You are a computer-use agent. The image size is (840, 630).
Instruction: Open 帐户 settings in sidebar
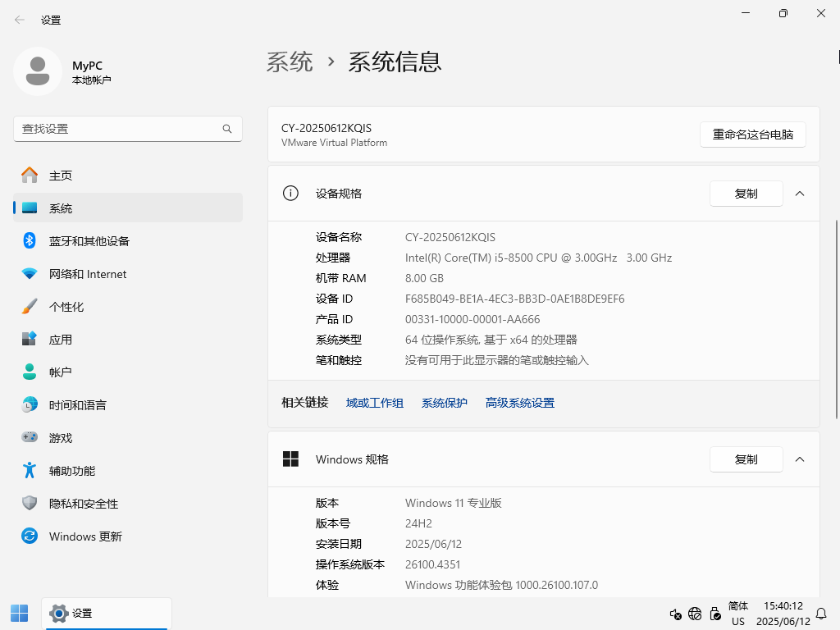(x=128, y=372)
